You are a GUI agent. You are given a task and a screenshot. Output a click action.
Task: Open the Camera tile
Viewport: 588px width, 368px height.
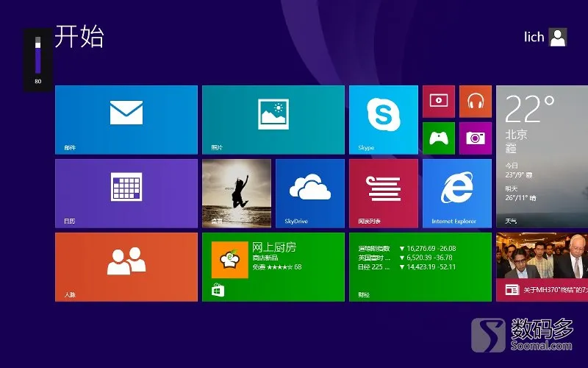click(x=476, y=138)
